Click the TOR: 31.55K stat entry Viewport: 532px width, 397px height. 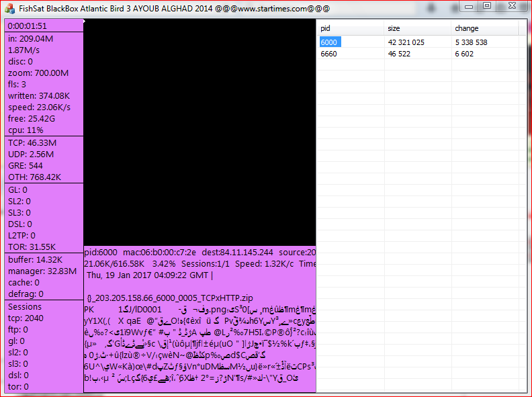click(32, 247)
